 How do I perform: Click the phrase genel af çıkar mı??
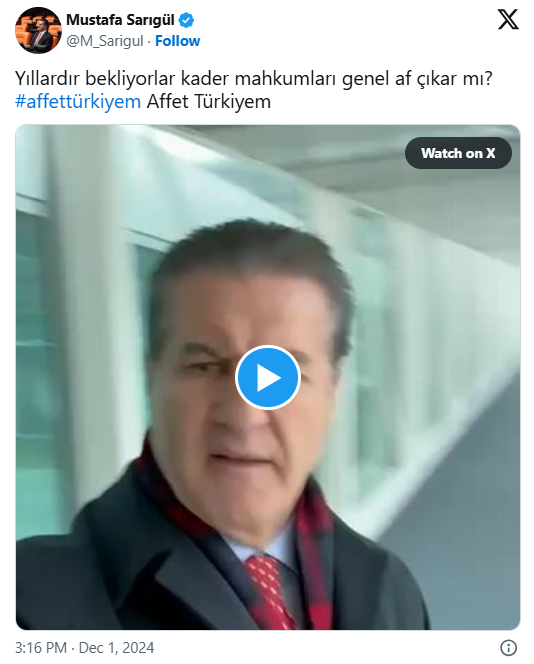pyautogui.click(x=418, y=78)
